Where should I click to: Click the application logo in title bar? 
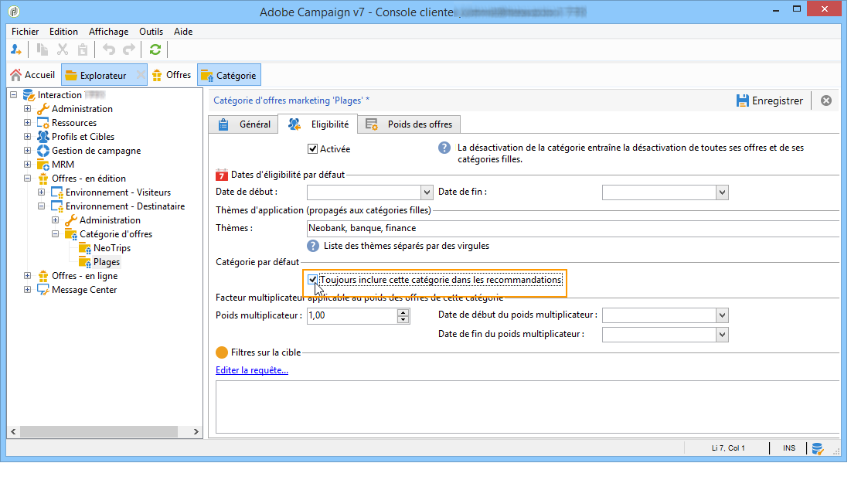tap(15, 11)
